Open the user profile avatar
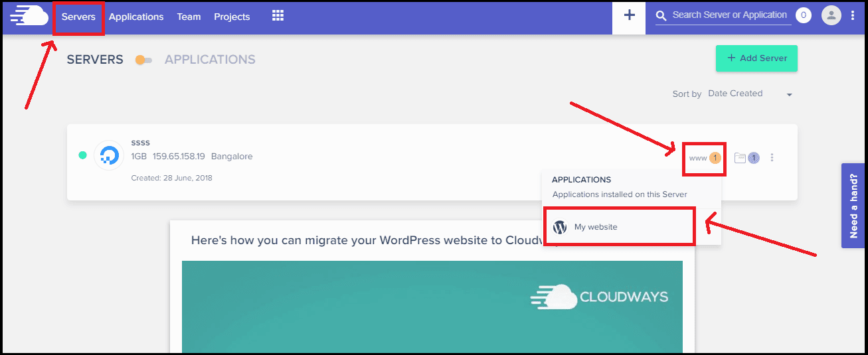Viewport: 868px width, 355px height. [x=831, y=15]
